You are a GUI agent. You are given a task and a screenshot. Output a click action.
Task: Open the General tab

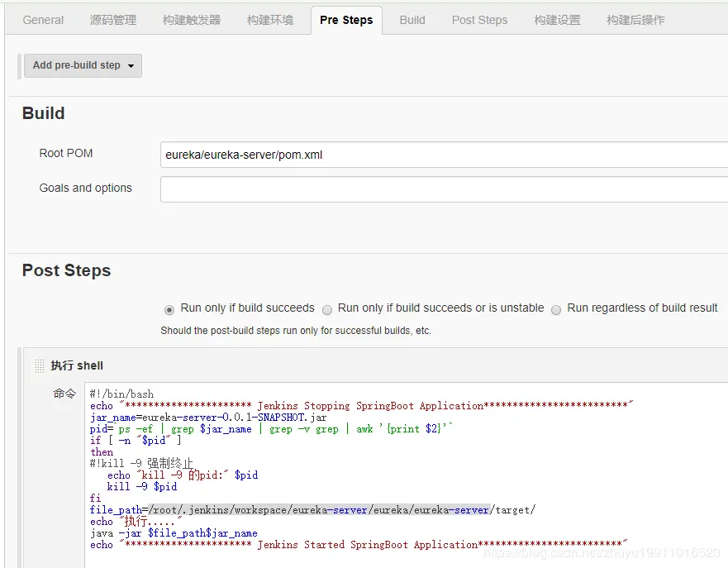coord(43,20)
